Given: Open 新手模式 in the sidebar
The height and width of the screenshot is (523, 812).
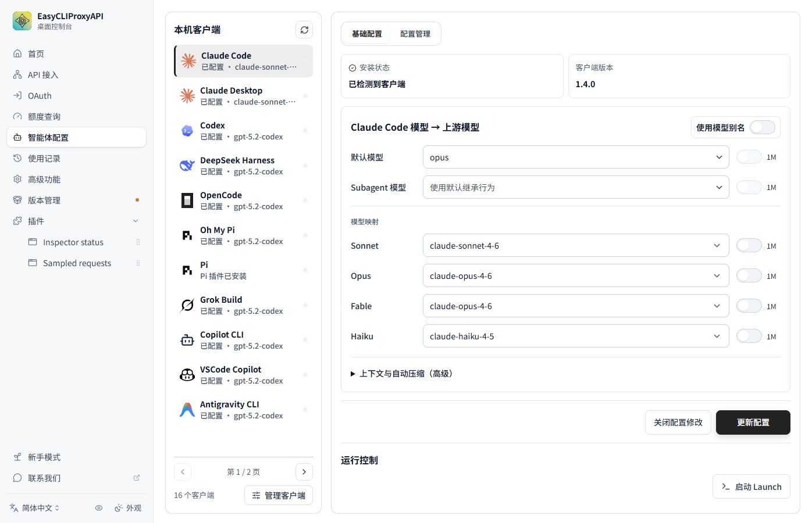Looking at the screenshot, I should [x=76, y=457].
